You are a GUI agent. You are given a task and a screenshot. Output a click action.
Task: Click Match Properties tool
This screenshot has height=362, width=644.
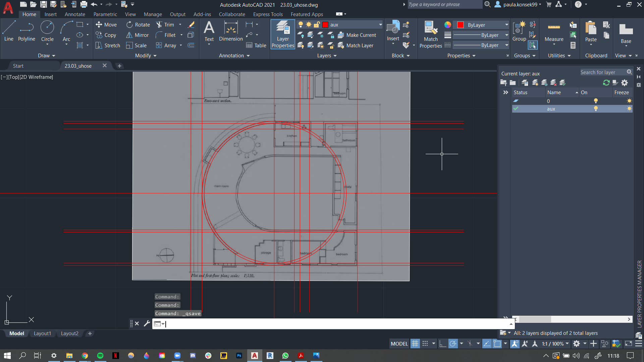(x=431, y=34)
